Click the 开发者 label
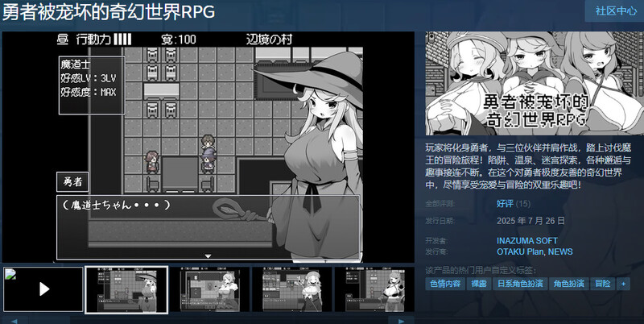Image resolution: width=644 pixels, height=324 pixels. 436,240
